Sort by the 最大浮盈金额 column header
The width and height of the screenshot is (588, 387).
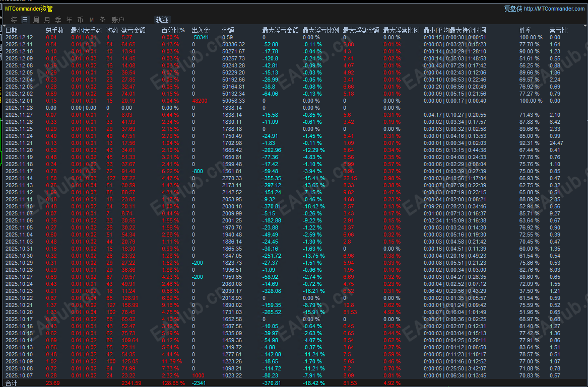point(361,30)
